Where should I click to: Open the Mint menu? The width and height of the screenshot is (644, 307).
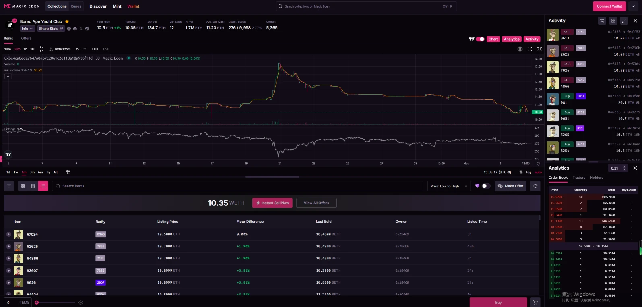point(117,6)
